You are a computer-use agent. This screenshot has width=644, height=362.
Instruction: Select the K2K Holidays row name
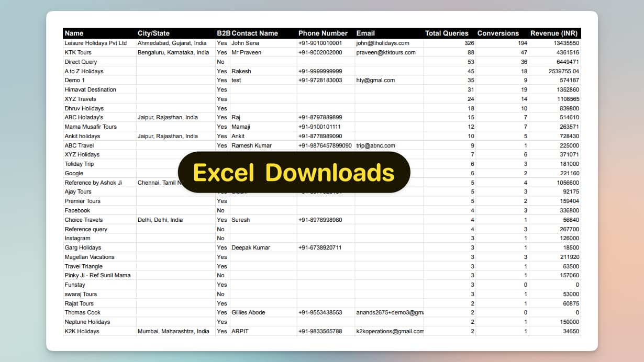click(x=82, y=331)
